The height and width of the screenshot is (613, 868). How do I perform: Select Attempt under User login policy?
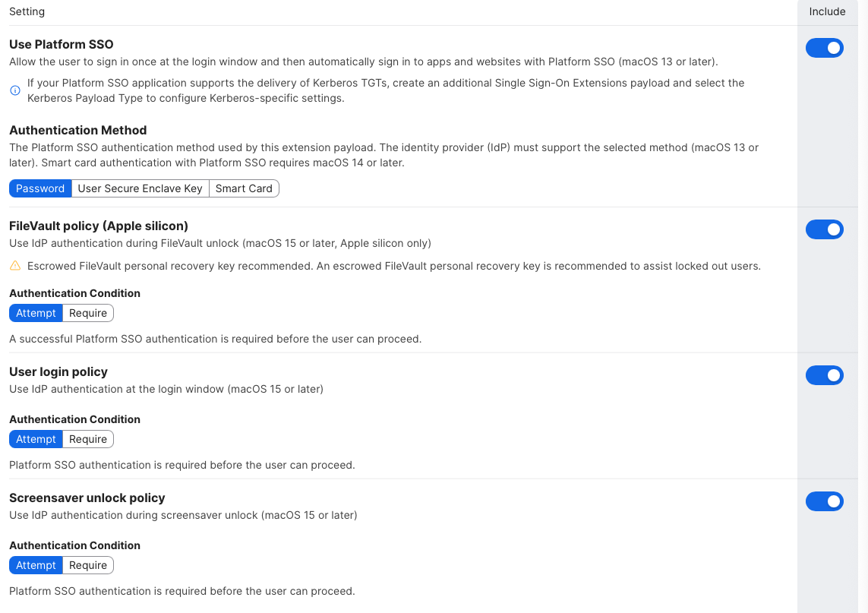tap(36, 439)
